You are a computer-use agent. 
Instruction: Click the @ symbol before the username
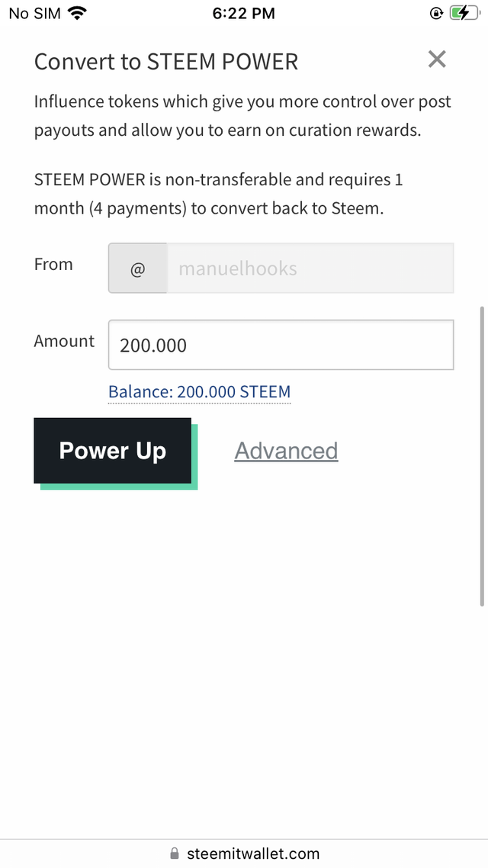(138, 269)
